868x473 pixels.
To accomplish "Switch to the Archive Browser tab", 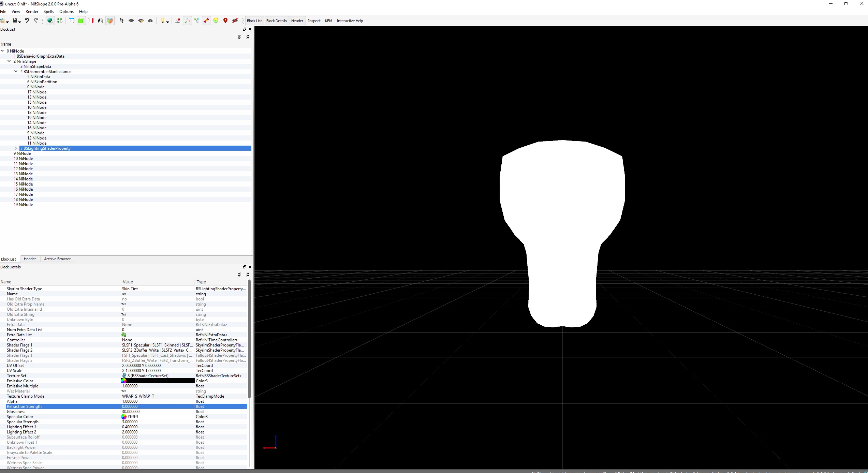I will pos(57,259).
